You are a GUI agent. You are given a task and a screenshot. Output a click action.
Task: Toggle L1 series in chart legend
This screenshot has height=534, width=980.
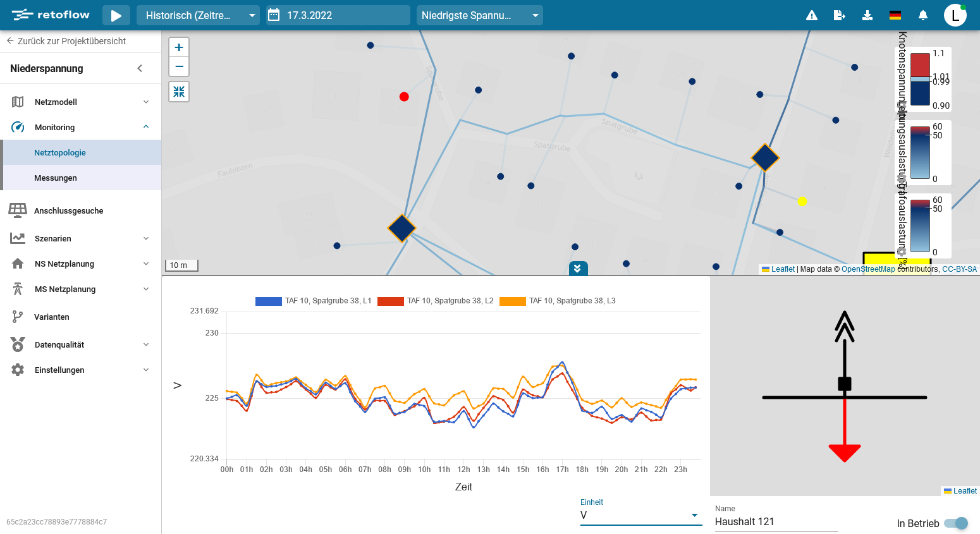(313, 301)
